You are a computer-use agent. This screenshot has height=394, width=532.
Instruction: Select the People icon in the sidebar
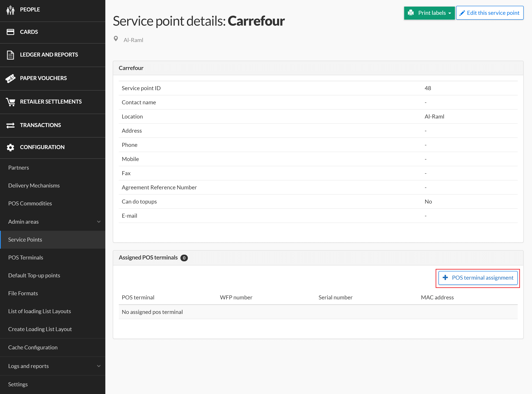(10, 10)
